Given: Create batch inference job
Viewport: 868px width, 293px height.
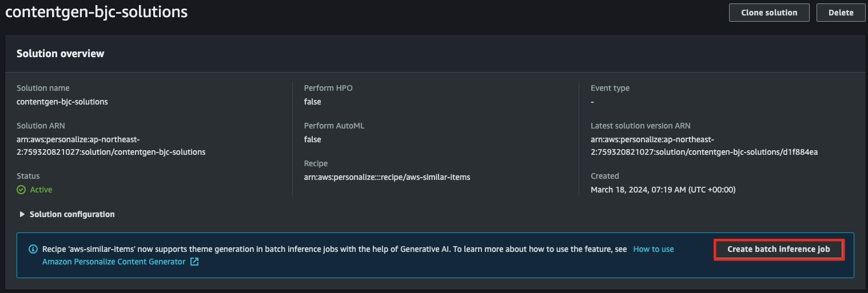Looking at the screenshot, I should tap(779, 250).
